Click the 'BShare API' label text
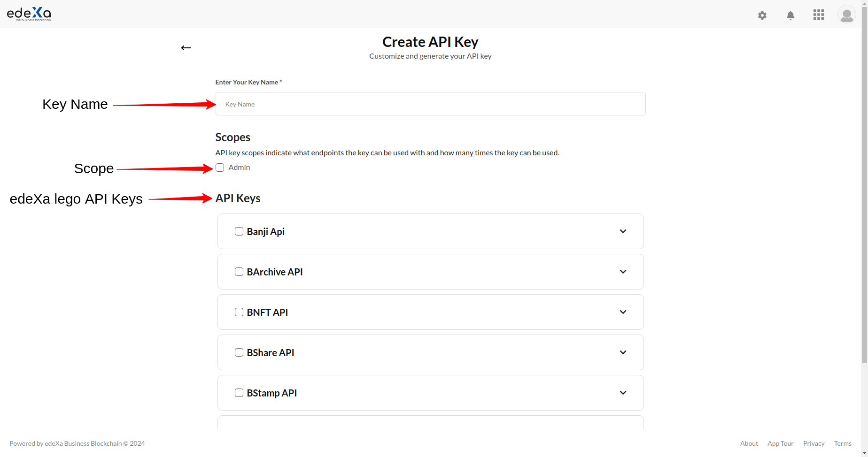868x457 pixels. (271, 353)
